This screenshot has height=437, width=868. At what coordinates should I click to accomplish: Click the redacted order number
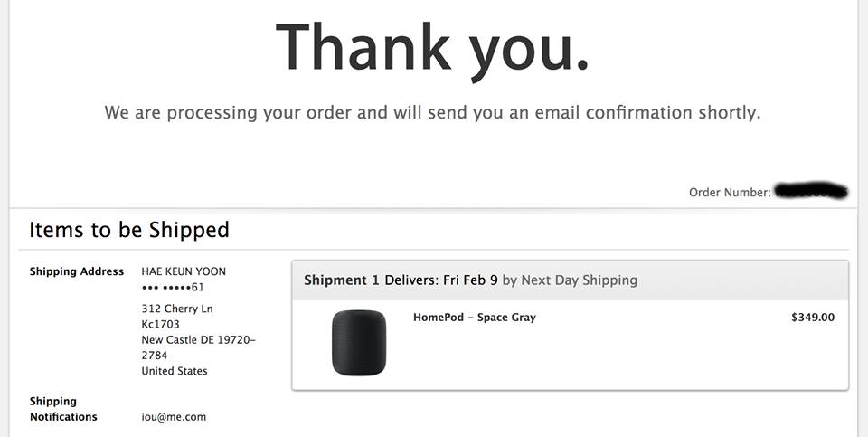coord(810,191)
